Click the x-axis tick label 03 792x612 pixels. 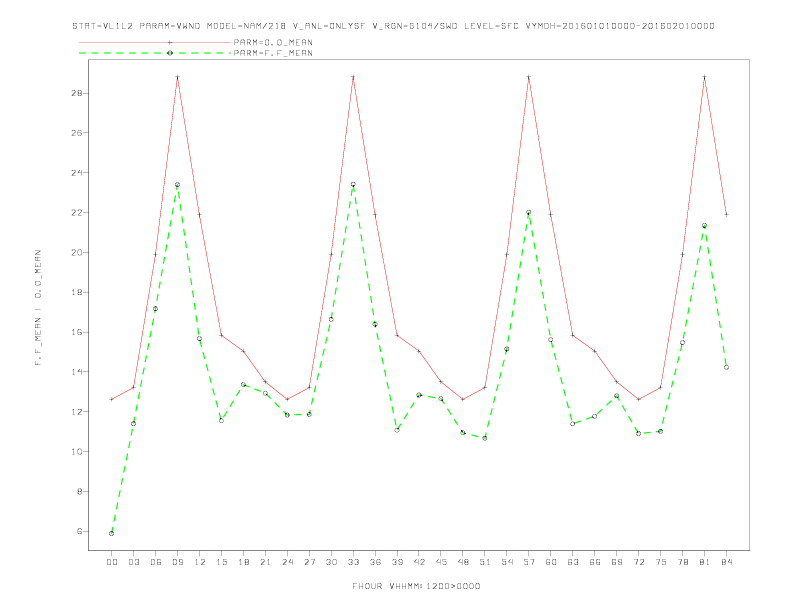coord(133,562)
